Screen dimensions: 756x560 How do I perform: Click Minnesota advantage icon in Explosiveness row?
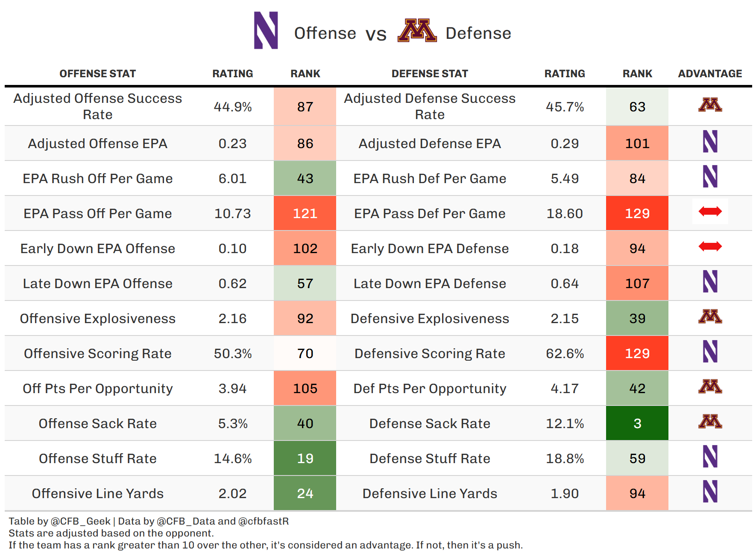click(710, 317)
